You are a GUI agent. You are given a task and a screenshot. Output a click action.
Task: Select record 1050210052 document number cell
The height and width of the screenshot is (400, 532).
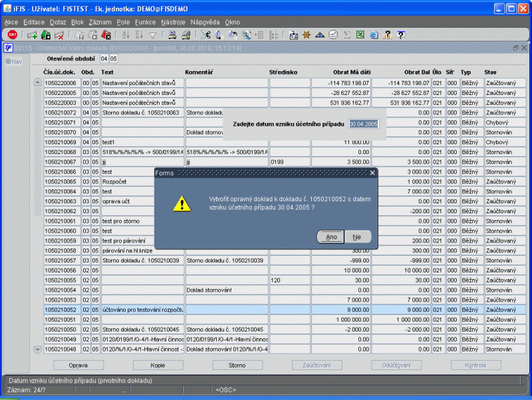62,310
